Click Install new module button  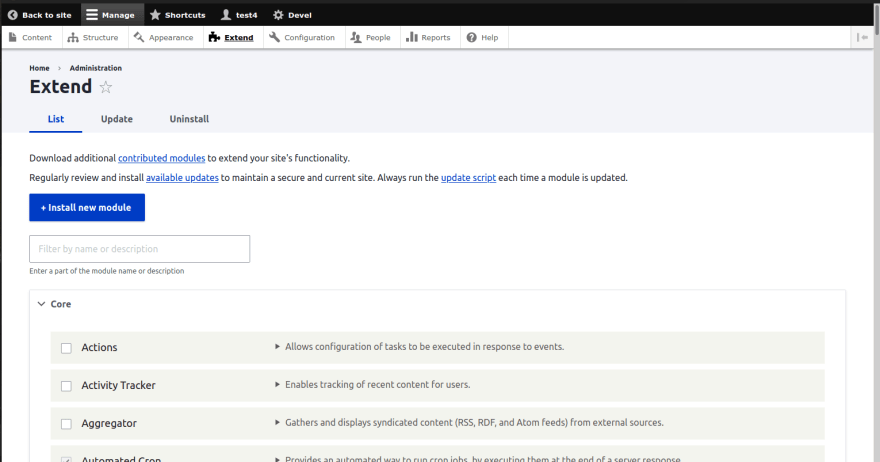87,208
